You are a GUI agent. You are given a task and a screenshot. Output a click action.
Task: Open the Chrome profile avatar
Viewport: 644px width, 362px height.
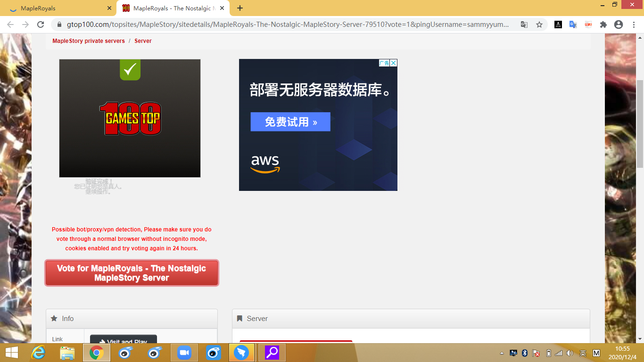click(x=619, y=25)
